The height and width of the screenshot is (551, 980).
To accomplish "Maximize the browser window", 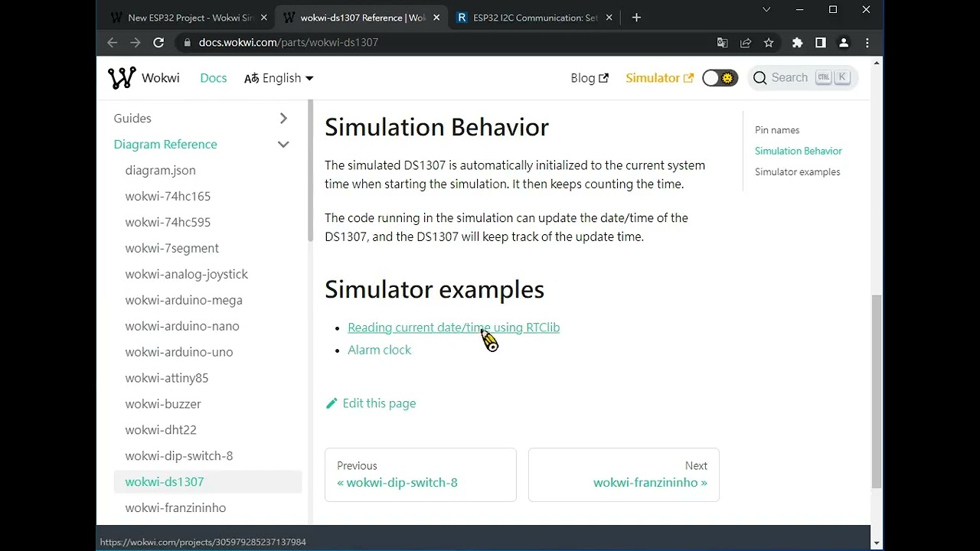I will (833, 10).
